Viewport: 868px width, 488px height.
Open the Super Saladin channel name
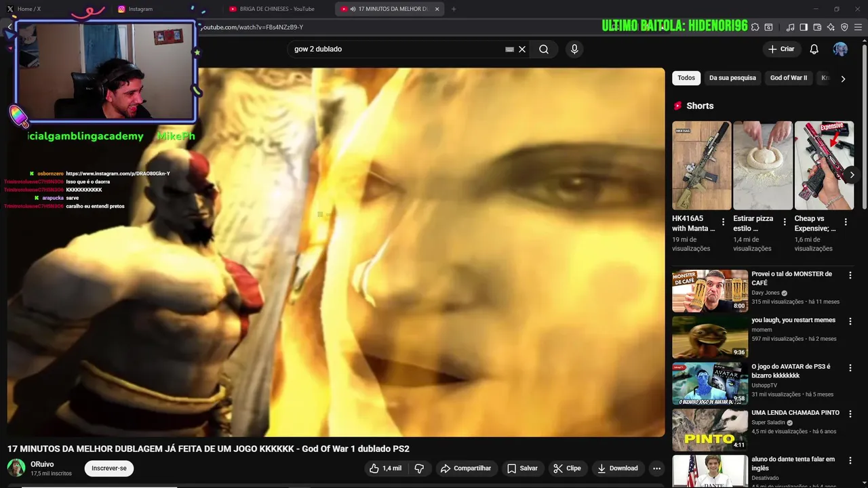(x=768, y=422)
